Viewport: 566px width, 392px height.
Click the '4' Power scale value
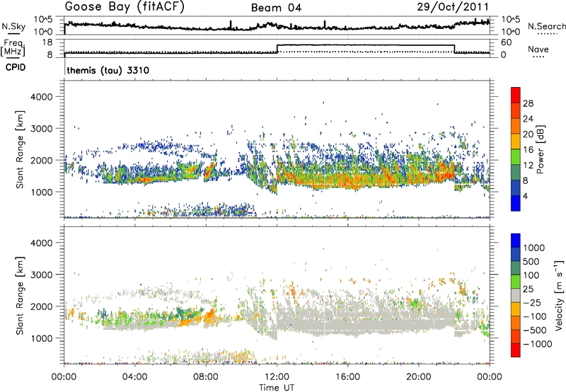(x=525, y=196)
